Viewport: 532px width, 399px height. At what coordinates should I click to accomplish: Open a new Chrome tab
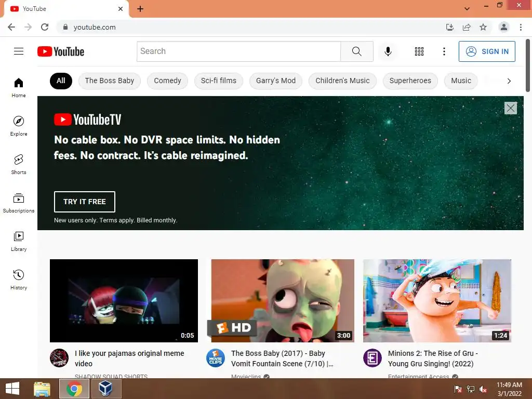(140, 9)
